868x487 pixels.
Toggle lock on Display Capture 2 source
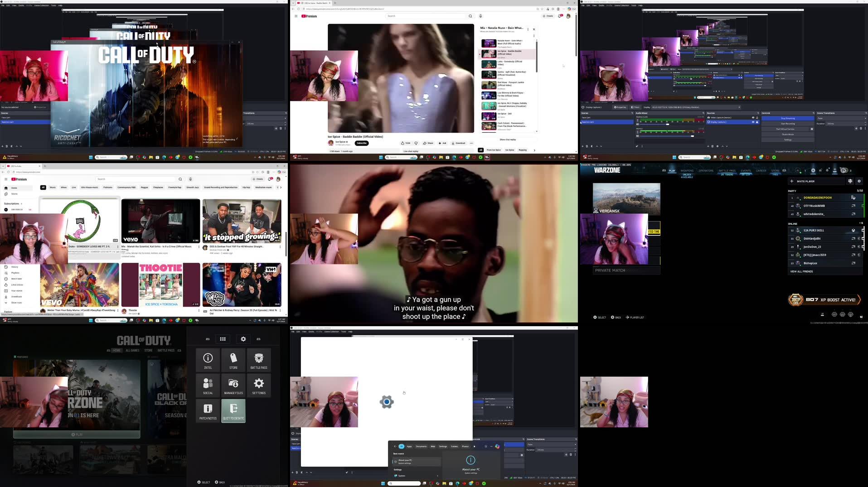(x=757, y=122)
